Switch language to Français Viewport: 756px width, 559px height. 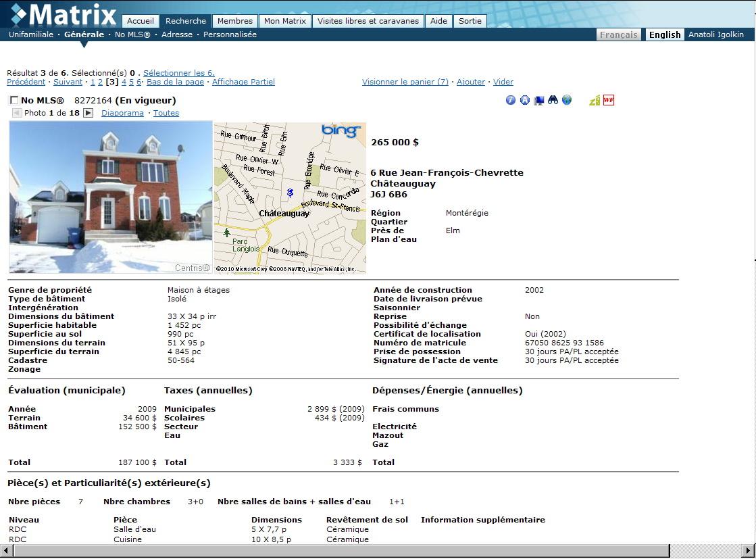(618, 34)
